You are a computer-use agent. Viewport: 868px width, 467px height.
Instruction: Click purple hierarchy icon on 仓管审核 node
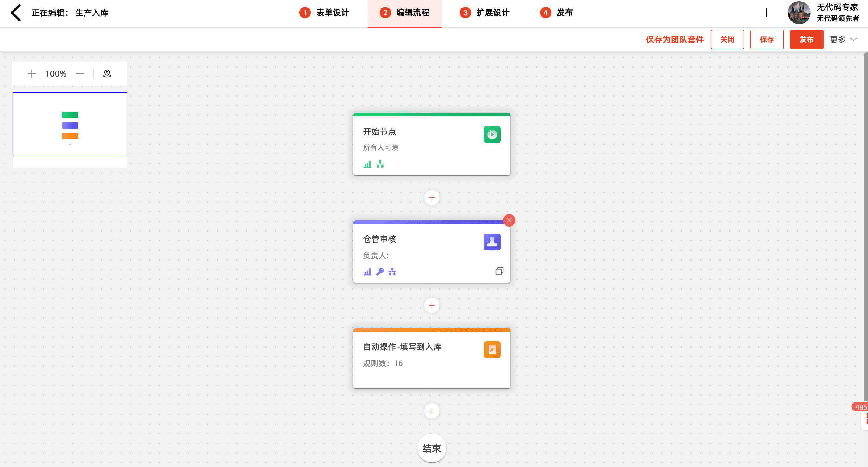tap(392, 272)
